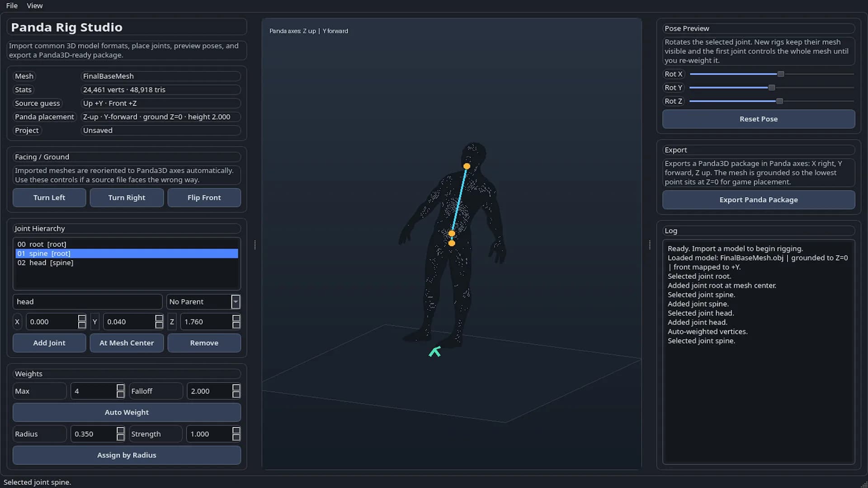868x488 pixels.
Task: Increase Strength with up arrow
Action: 236,430
